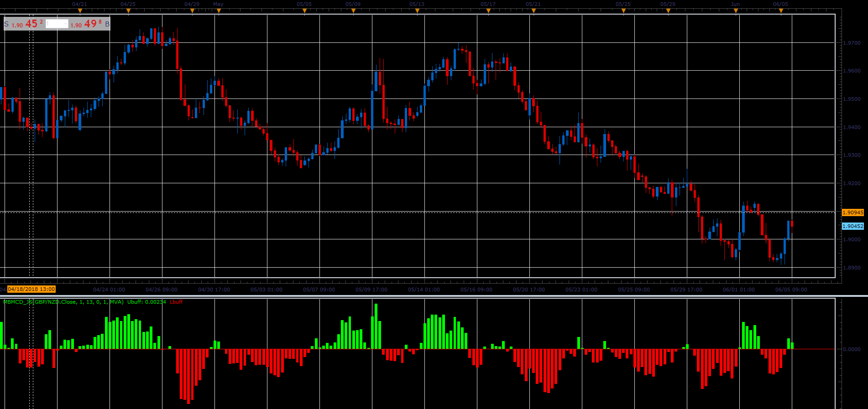The image size is (868, 409).
Task: Click the 04/24 01:00 time axis label
Action: pyautogui.click(x=109, y=290)
